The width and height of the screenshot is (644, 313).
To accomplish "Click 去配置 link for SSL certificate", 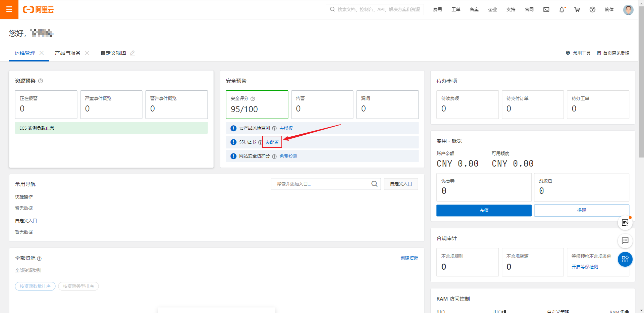I will pyautogui.click(x=272, y=142).
